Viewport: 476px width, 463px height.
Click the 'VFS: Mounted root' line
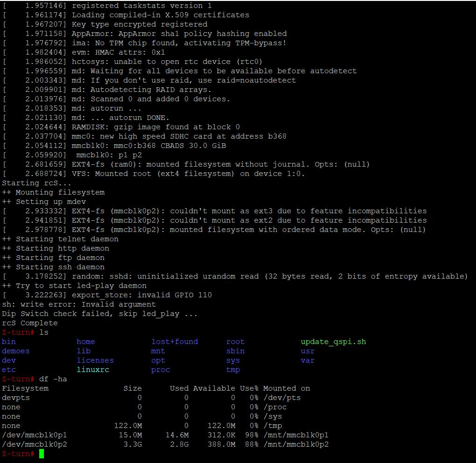tap(188, 174)
